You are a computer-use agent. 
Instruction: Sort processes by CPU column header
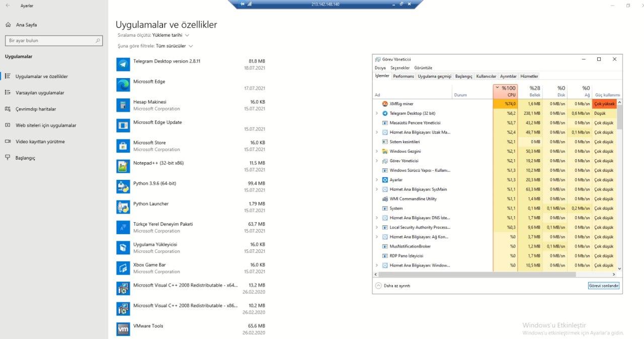point(505,91)
